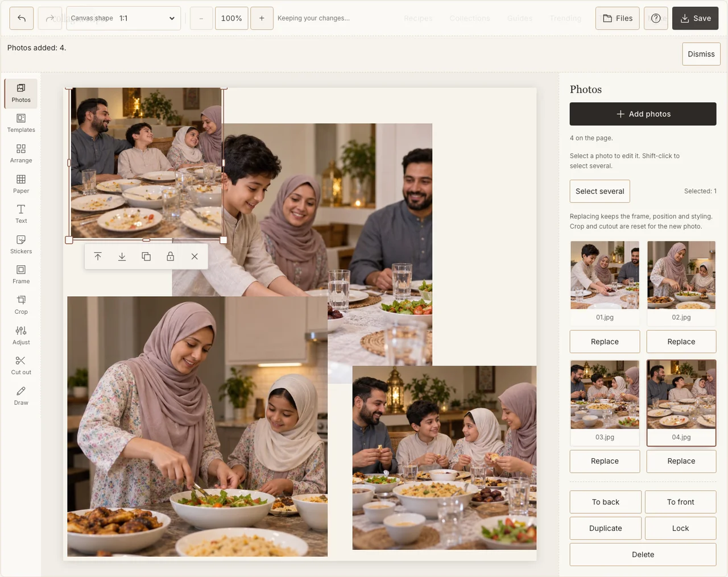This screenshot has height=577, width=728.
Task: Click the To back panel button
Action: click(606, 502)
